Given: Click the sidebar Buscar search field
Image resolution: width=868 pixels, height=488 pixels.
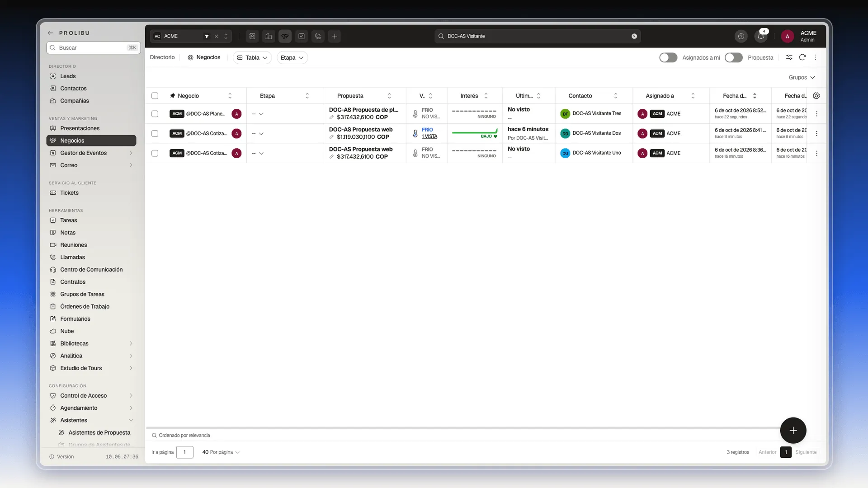Looking at the screenshot, I should coord(94,48).
